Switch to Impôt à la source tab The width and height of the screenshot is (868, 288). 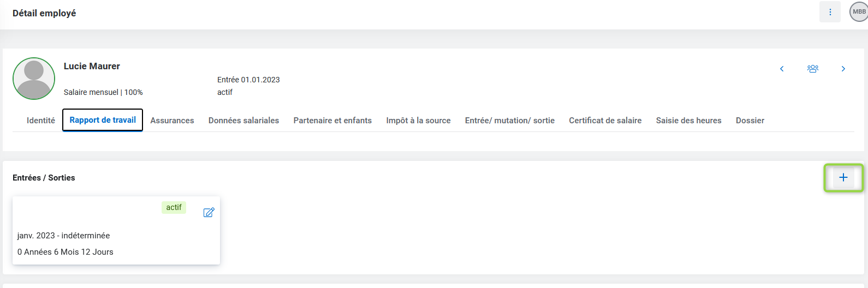click(x=418, y=121)
